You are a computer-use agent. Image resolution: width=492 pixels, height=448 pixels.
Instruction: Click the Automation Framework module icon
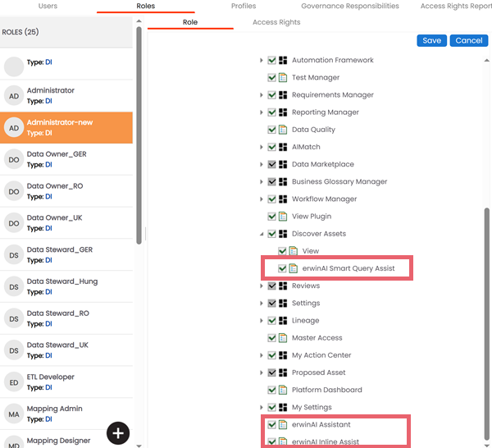pos(283,60)
